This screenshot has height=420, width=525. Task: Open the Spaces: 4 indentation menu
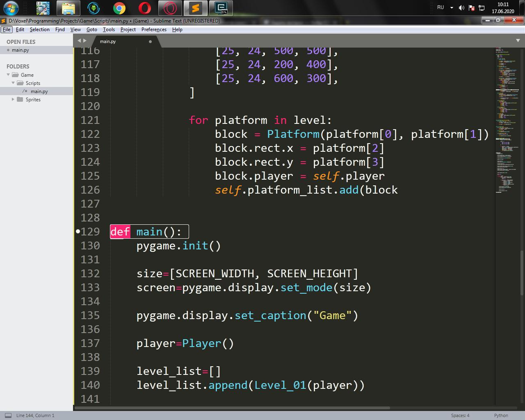point(460,415)
